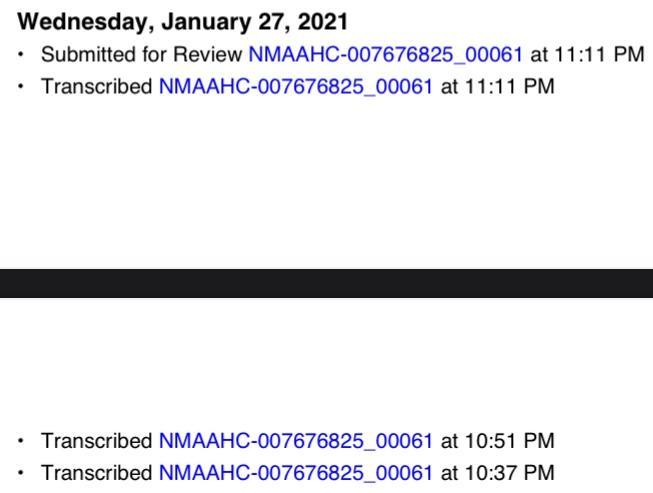This screenshot has height=493, width=653.
Task: Click 'Transcribed' label in the 10:51 PM entry
Action: click(x=96, y=441)
